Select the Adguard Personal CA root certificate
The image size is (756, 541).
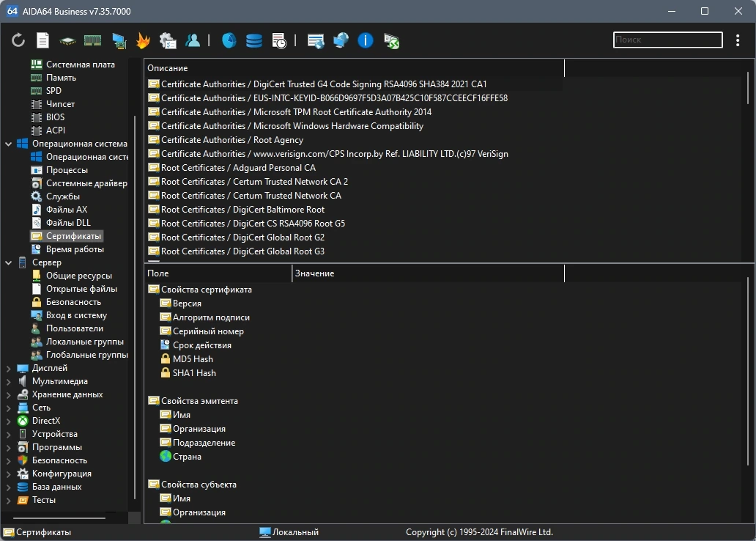(x=355, y=167)
